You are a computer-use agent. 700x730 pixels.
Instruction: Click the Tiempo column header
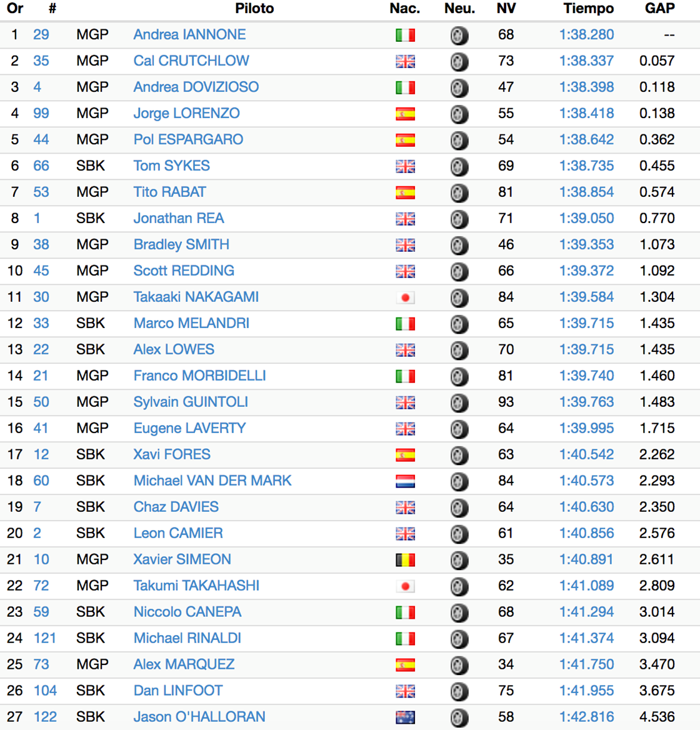click(x=589, y=8)
